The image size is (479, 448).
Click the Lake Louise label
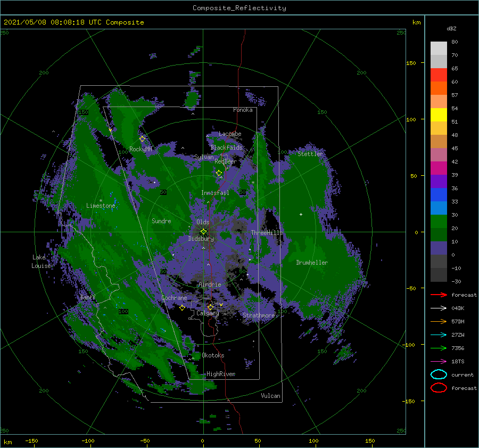coord(41,262)
